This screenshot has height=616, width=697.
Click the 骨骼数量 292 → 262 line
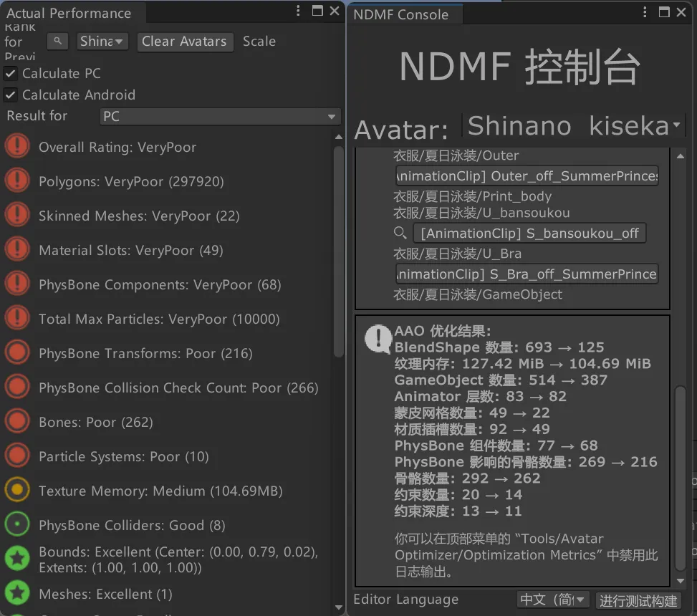[467, 478]
